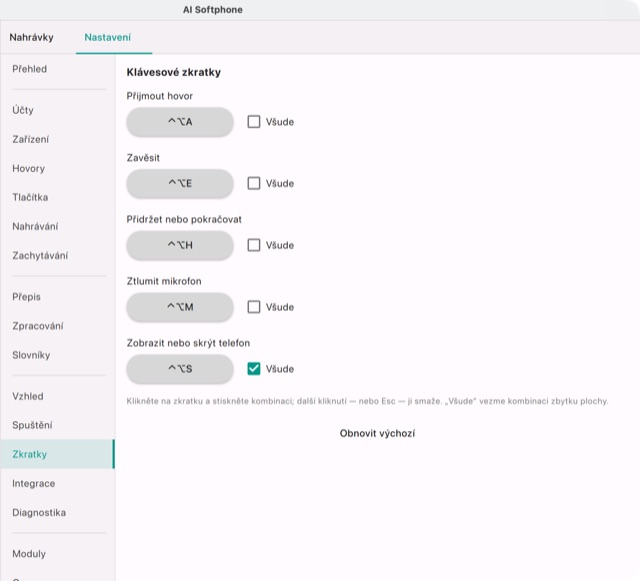640x581 pixels.
Task: Click the Ztlumit mikrofon label
Action: click(164, 281)
